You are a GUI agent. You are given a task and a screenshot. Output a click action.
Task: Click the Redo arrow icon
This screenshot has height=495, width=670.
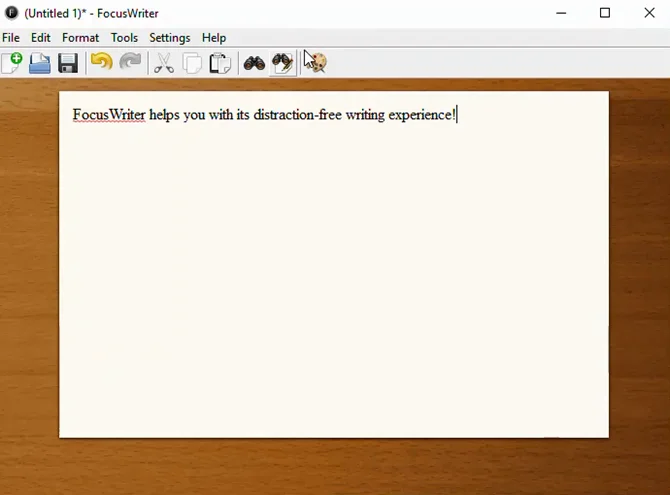(x=130, y=63)
